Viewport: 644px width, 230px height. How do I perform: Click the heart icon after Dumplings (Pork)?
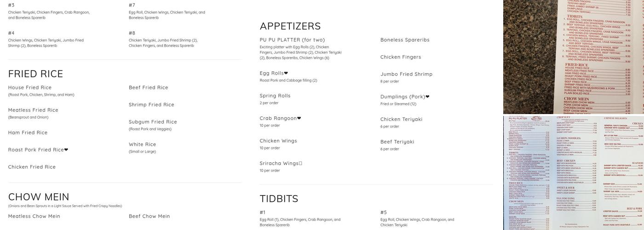(427, 97)
